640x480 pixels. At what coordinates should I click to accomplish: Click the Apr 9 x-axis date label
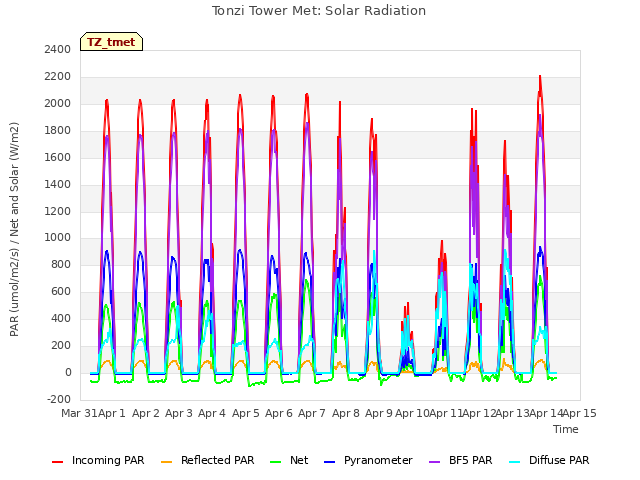pos(379,413)
